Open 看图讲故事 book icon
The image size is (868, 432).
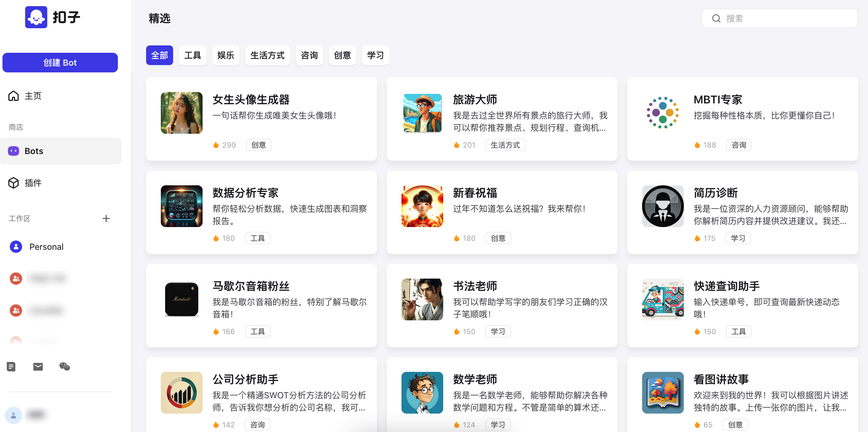point(663,393)
